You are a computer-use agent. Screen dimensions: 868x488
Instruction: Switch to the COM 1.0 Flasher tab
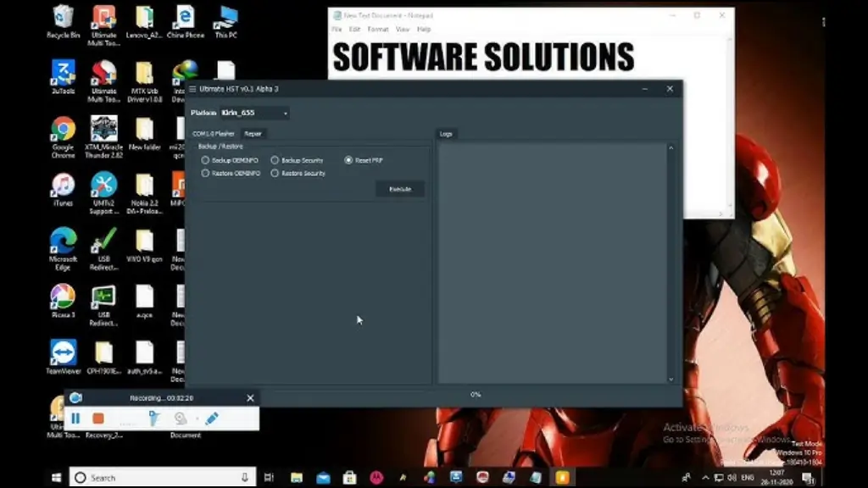(213, 134)
